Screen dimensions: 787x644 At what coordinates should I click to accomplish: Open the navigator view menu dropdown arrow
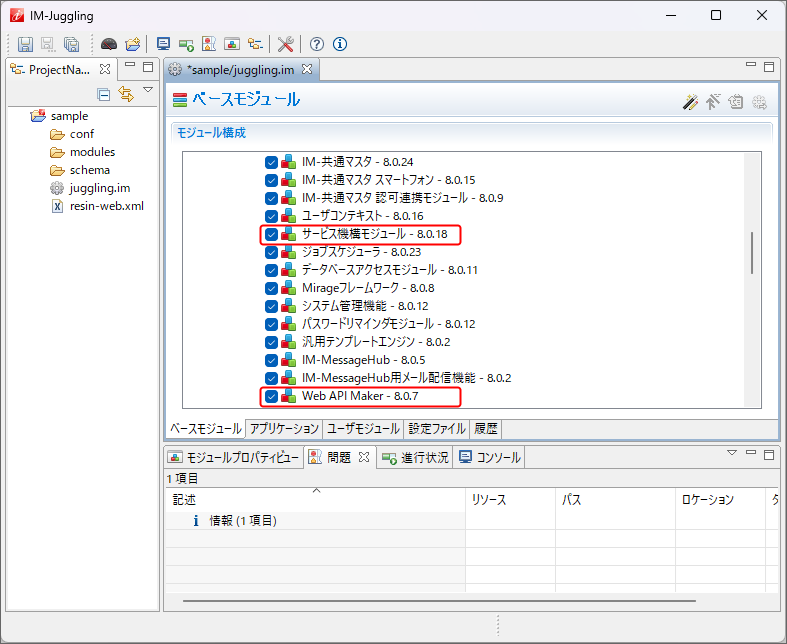click(148, 90)
